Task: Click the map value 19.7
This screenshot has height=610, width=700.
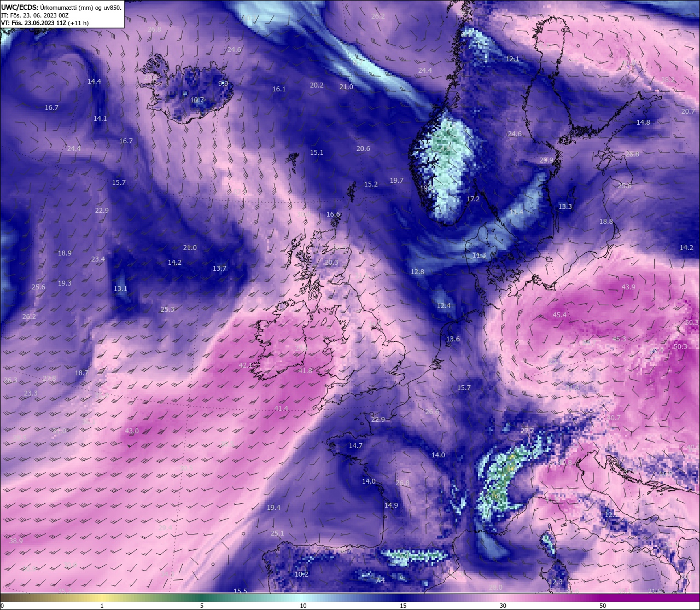Action: coord(396,180)
